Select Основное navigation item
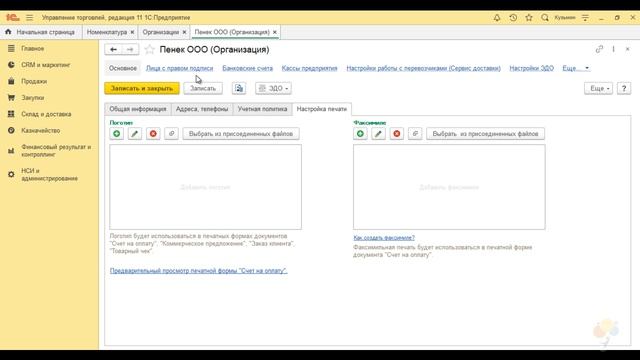This screenshot has height=360, width=640. pos(123,68)
